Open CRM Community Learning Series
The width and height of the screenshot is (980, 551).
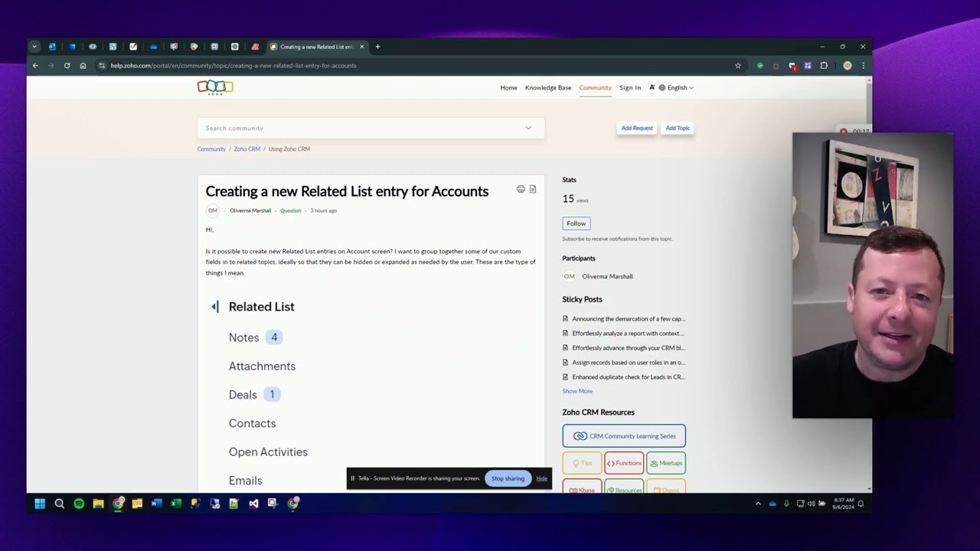pyautogui.click(x=624, y=436)
